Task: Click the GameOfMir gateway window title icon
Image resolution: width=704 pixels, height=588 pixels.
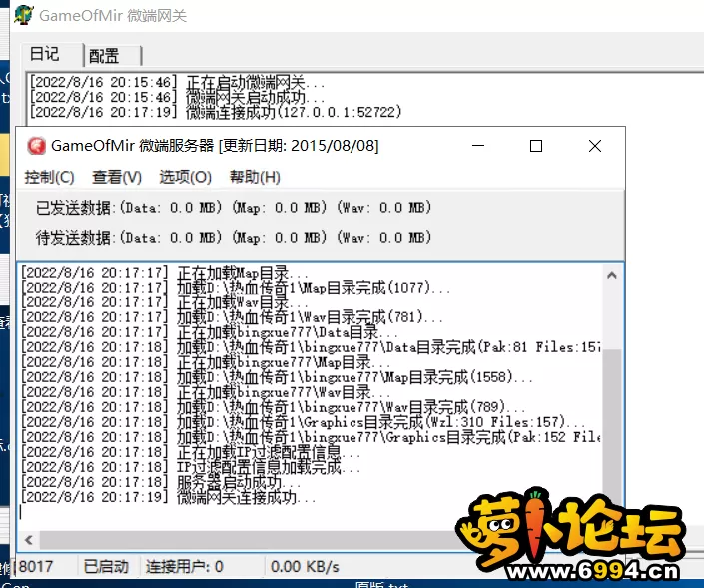Action: point(23,15)
